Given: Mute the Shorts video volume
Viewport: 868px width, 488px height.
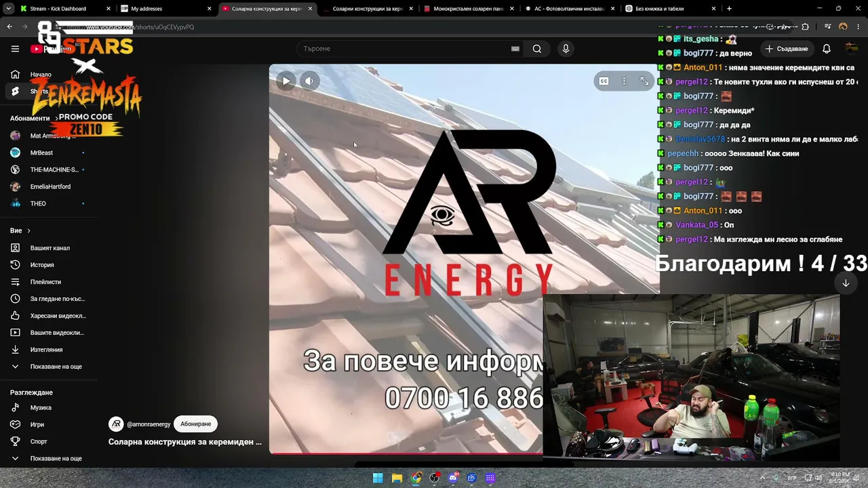Looking at the screenshot, I should (309, 81).
